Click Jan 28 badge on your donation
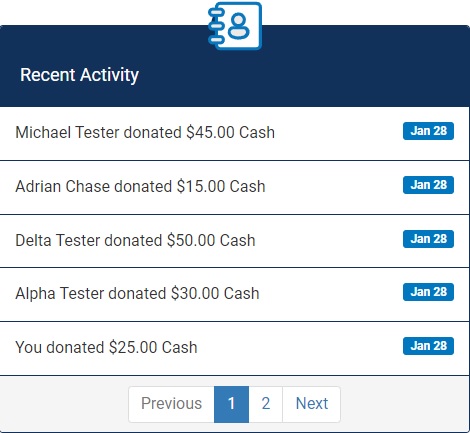 pos(428,346)
